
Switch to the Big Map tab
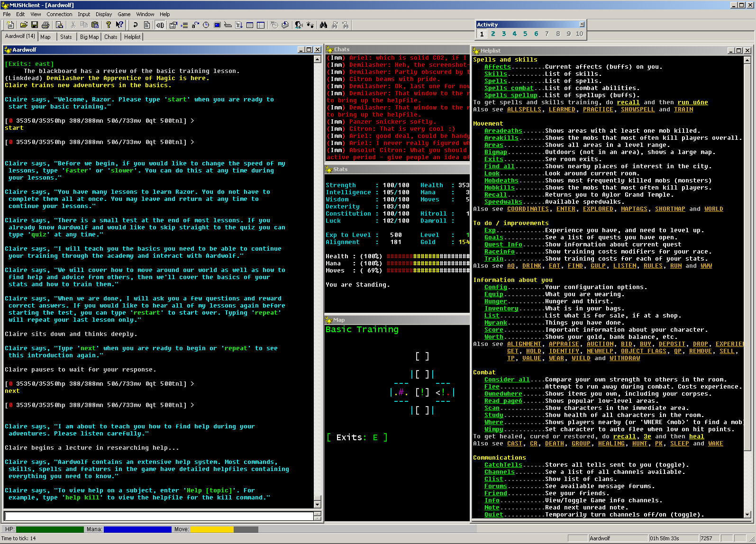[89, 36]
